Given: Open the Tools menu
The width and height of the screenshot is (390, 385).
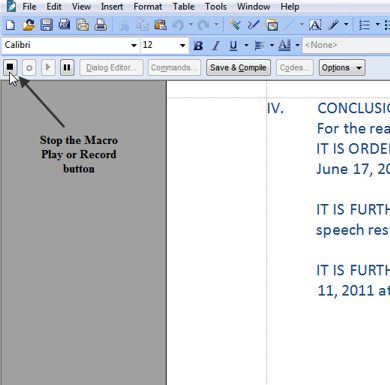Looking at the screenshot, I should tap(216, 6).
